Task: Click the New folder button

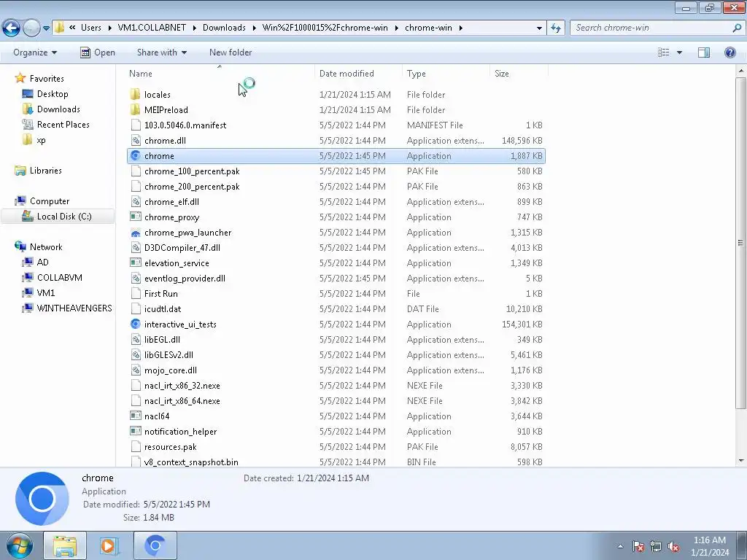Action: (x=231, y=52)
